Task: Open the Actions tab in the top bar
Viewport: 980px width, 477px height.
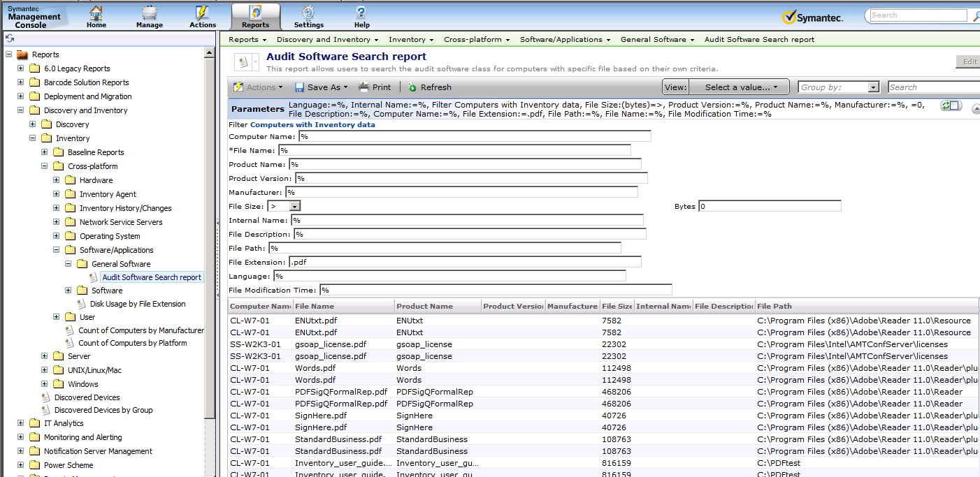Action: point(203,15)
